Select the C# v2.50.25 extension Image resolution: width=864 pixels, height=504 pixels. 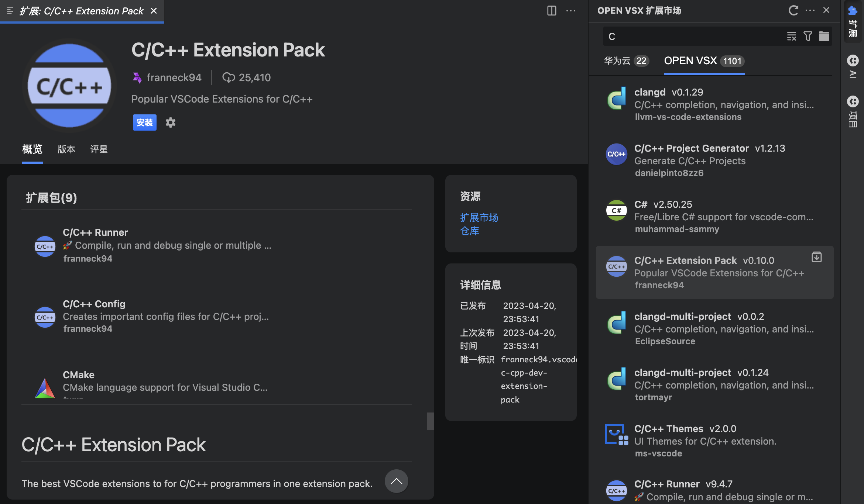coord(714,217)
